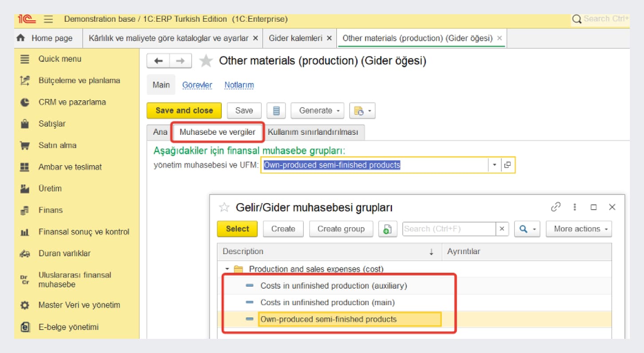
Task: Click the dialog's Search (Ctrl+F) input field
Action: coord(449,229)
